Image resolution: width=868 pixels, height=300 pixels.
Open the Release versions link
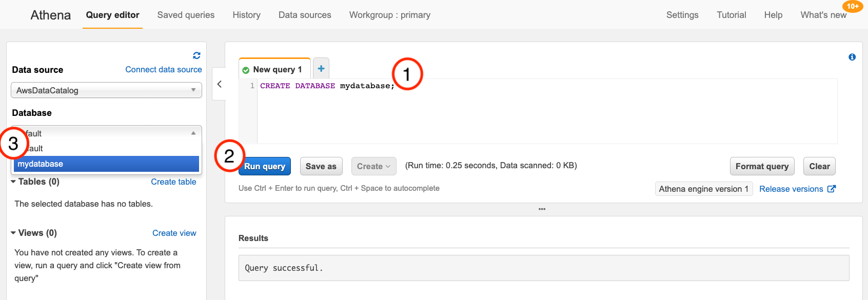coord(791,189)
